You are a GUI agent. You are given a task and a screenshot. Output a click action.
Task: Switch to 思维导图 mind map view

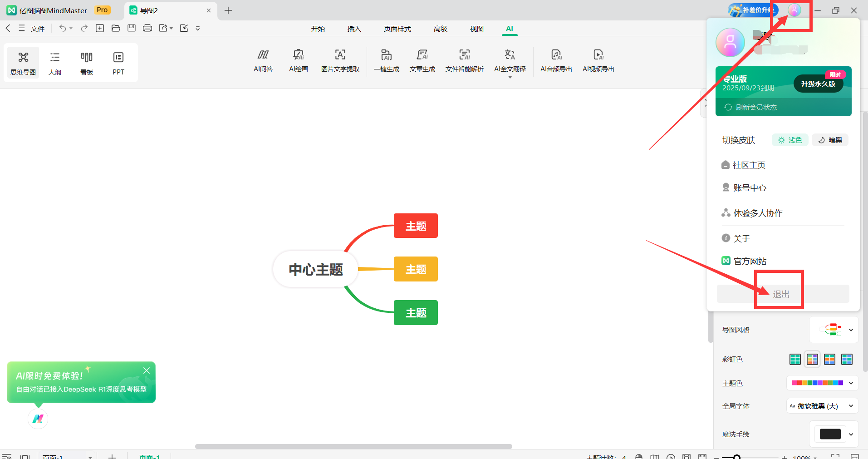[x=23, y=63]
